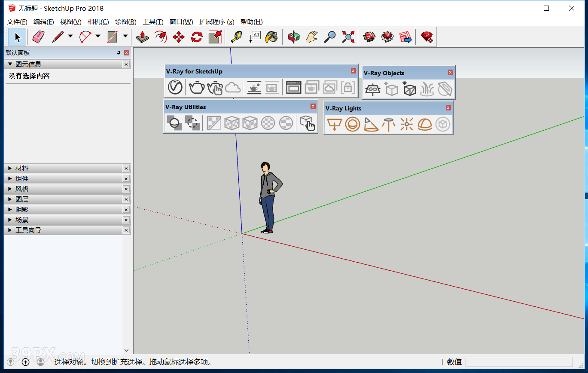Close the V-Ray for SketchUp toolbar
Screen dimensions: 588x373
(353, 71)
